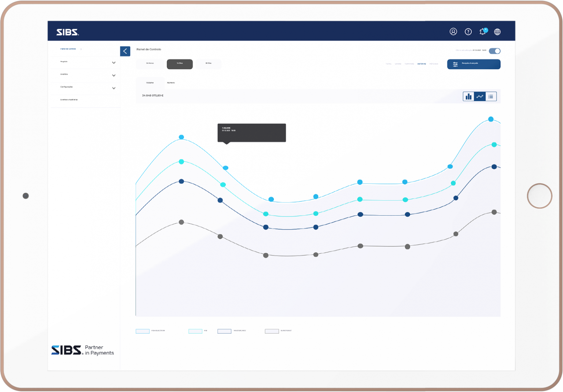Expand the Analítica sidebar section
This screenshot has height=392, width=563.
(x=114, y=76)
